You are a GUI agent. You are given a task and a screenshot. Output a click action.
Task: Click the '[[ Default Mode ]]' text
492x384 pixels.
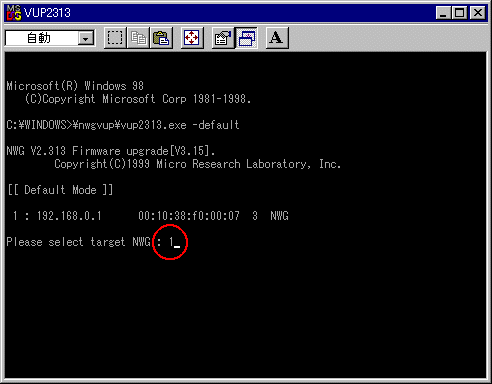(61, 190)
